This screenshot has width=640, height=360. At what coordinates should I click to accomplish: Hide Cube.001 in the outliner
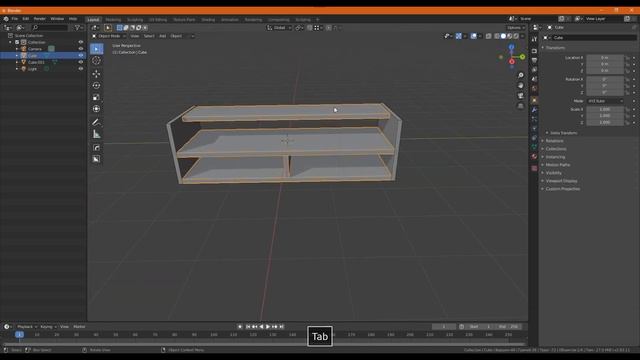80,62
